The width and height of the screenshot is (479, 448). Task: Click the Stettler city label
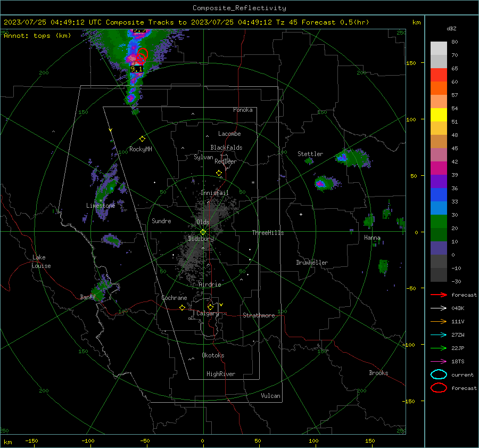click(x=310, y=154)
